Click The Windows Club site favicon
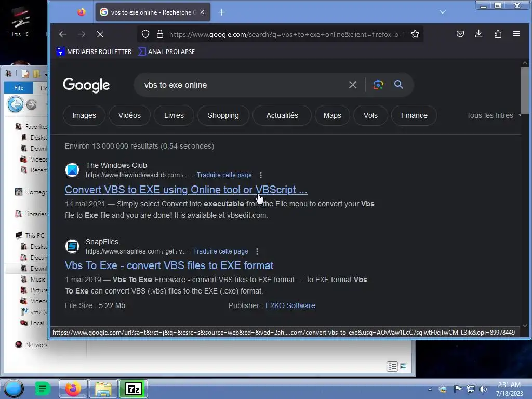 tap(72, 170)
